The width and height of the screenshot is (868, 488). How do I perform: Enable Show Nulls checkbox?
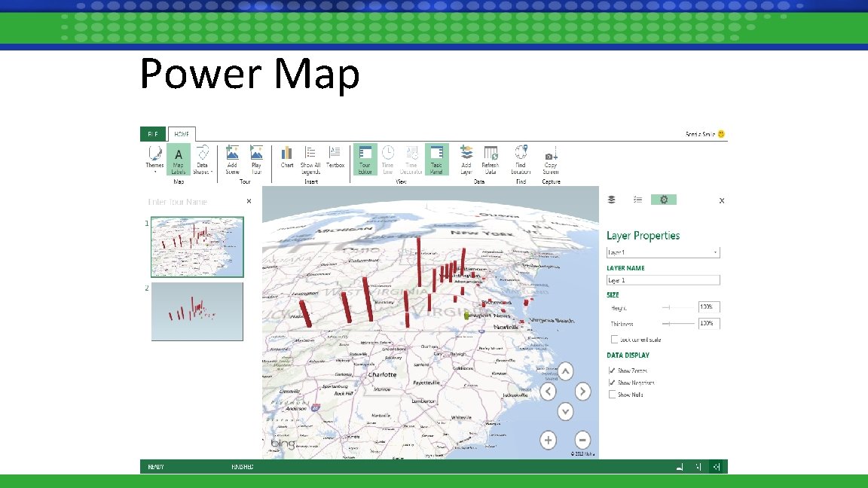(x=613, y=395)
